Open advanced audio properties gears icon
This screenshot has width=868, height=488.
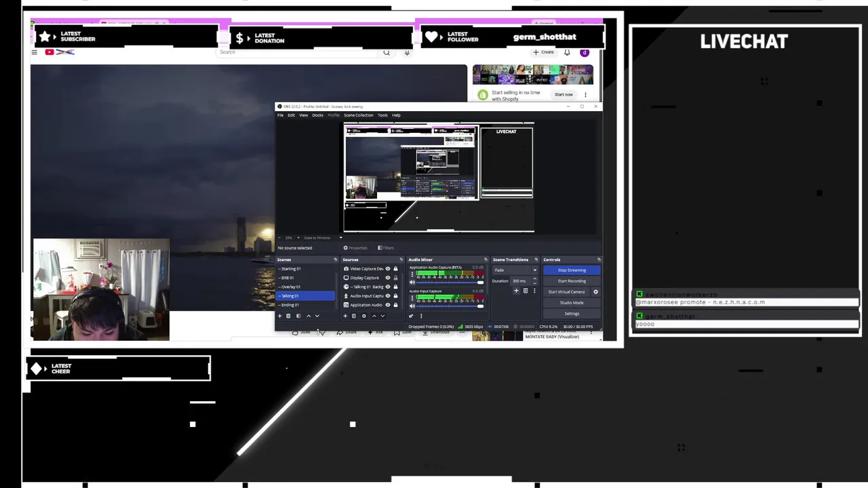[x=411, y=316]
